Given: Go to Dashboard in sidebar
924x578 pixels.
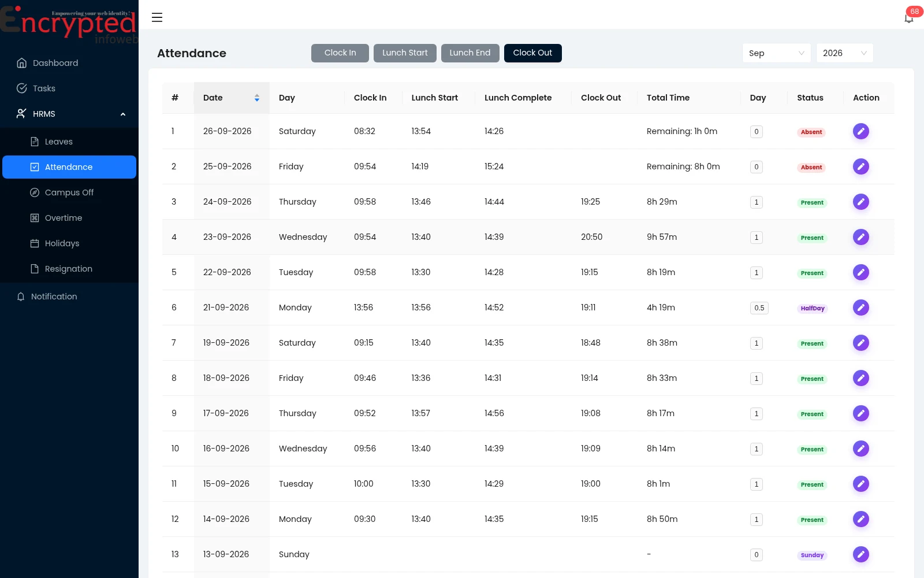Looking at the screenshot, I should (69, 63).
